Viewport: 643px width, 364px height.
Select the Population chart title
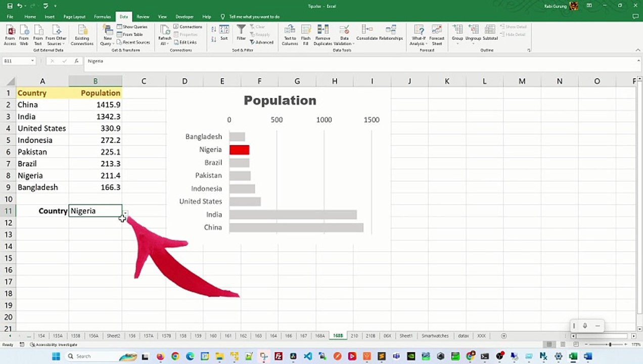[280, 100]
